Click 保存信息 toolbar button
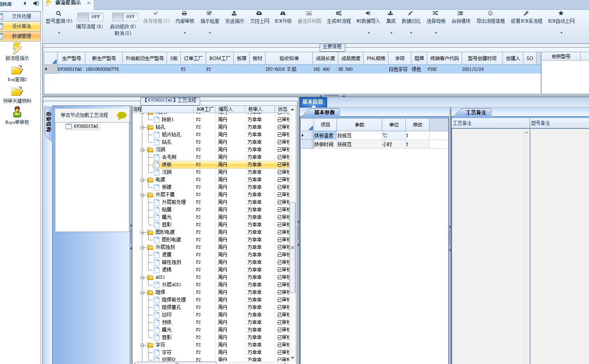 point(156,18)
